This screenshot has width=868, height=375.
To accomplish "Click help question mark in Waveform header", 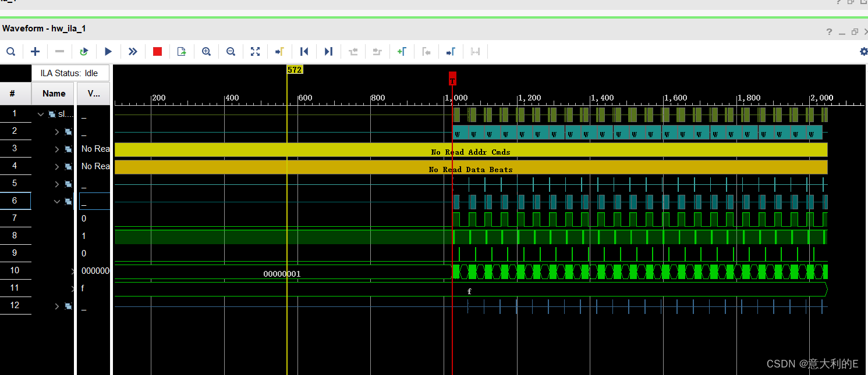I will coord(829,32).
